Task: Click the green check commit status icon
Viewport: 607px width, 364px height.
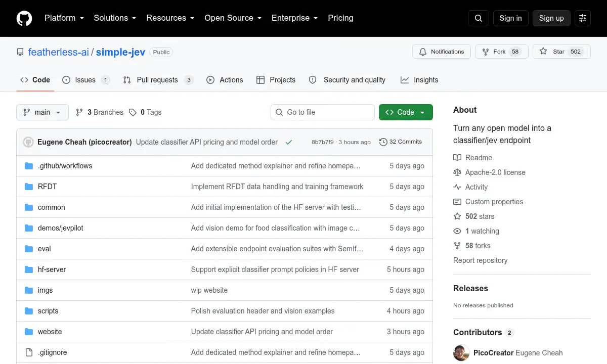Action: pyautogui.click(x=289, y=142)
